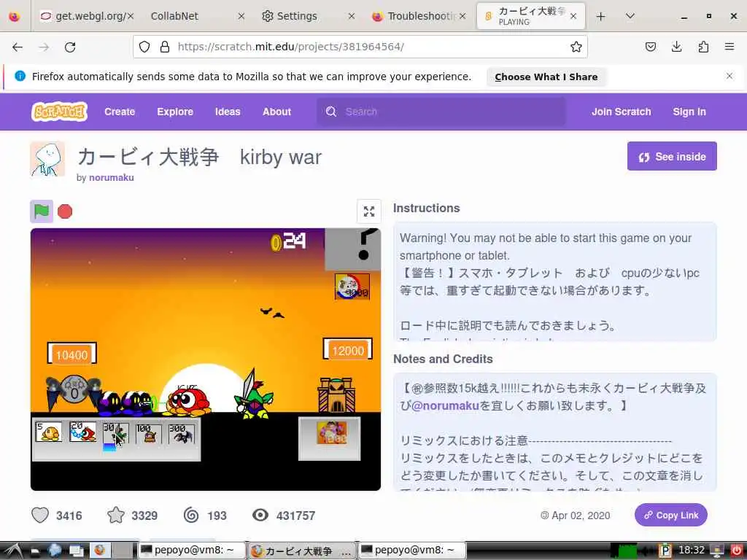Click the Join Scratch link
This screenshot has height=560, width=747.
[x=622, y=112]
